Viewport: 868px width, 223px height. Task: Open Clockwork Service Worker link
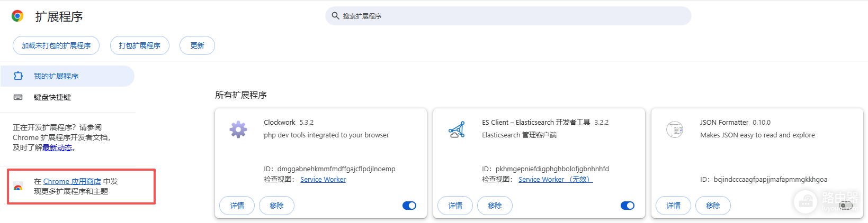click(x=323, y=180)
